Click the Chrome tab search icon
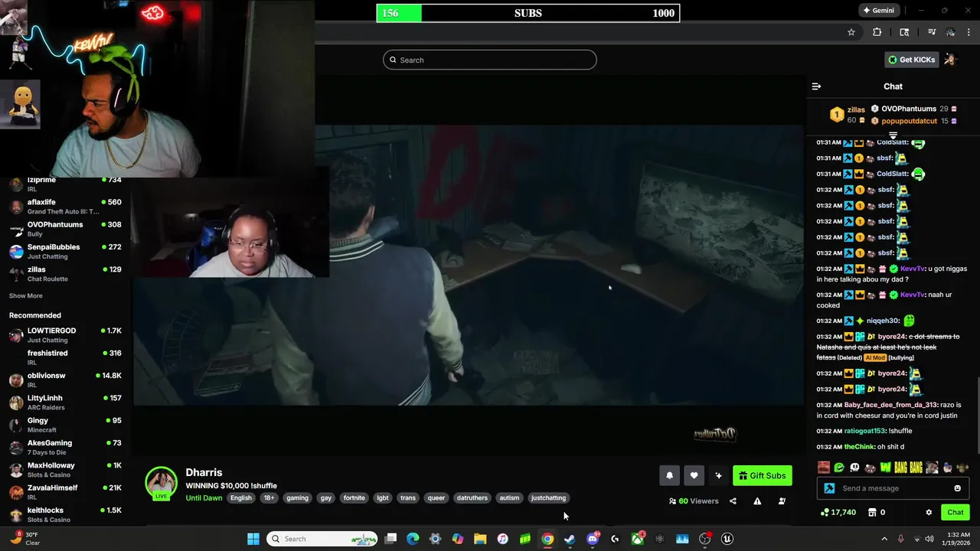The image size is (980, 551). tap(904, 32)
